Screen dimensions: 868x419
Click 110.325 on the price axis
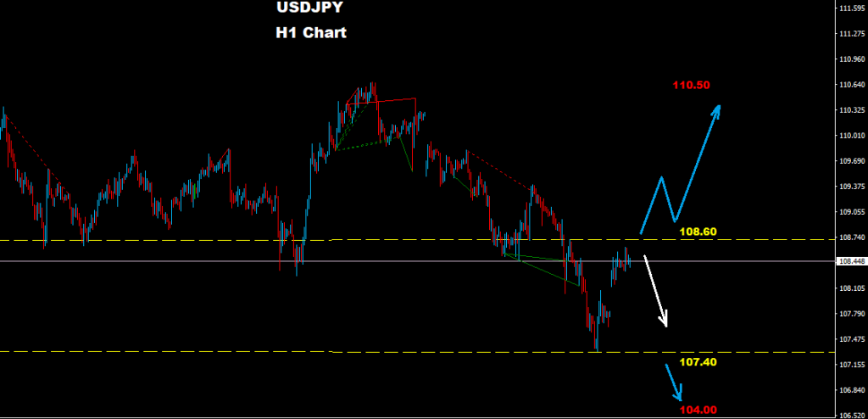[x=853, y=110]
